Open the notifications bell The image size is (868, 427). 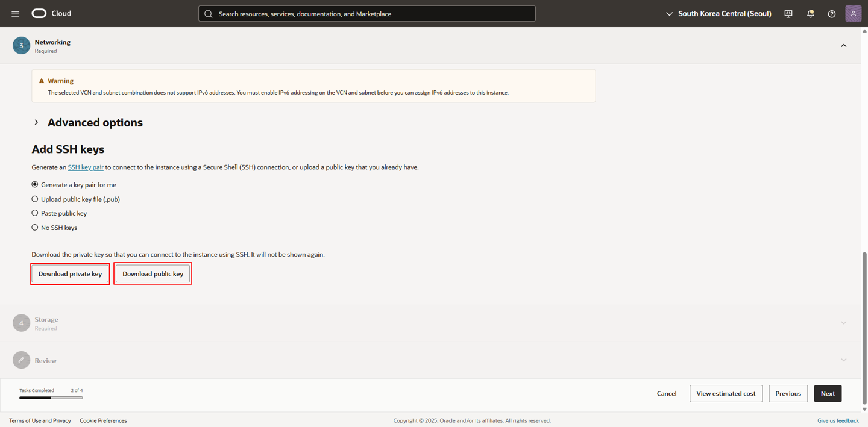[810, 14]
